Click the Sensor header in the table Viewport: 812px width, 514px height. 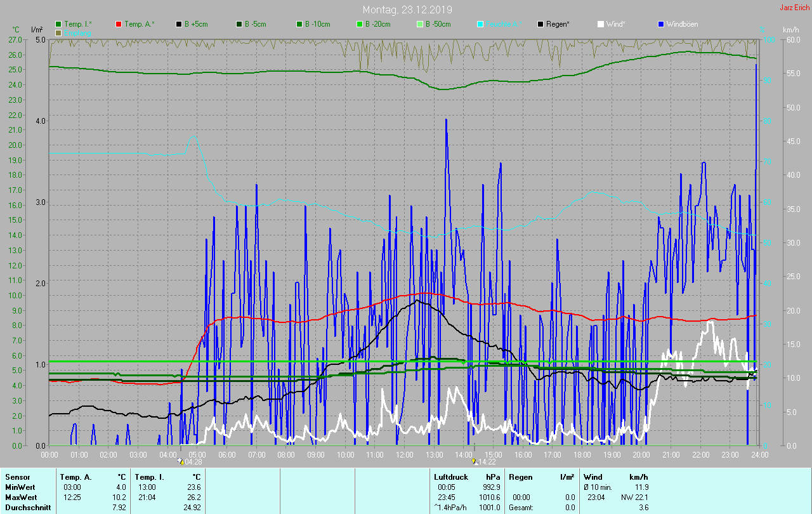[x=16, y=477]
